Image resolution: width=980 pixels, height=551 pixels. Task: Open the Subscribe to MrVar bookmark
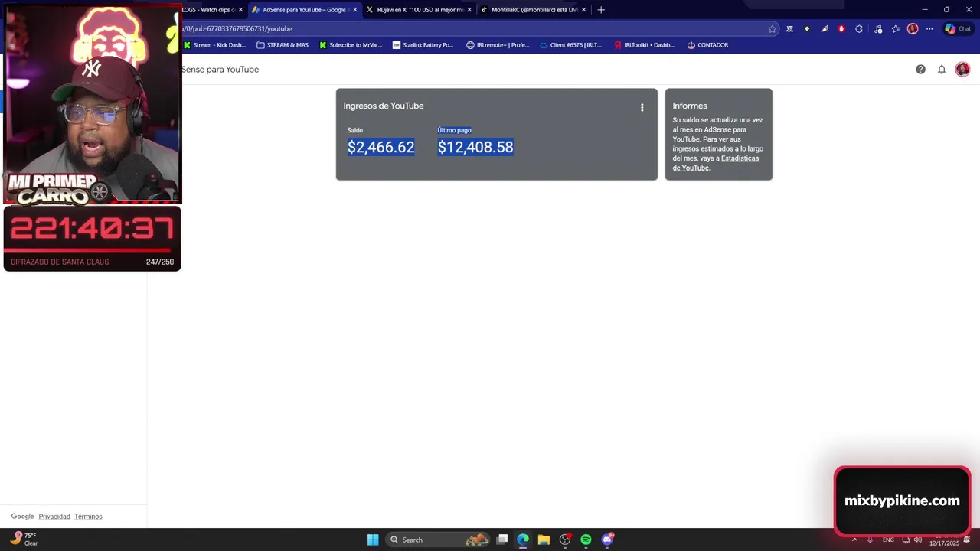click(351, 45)
